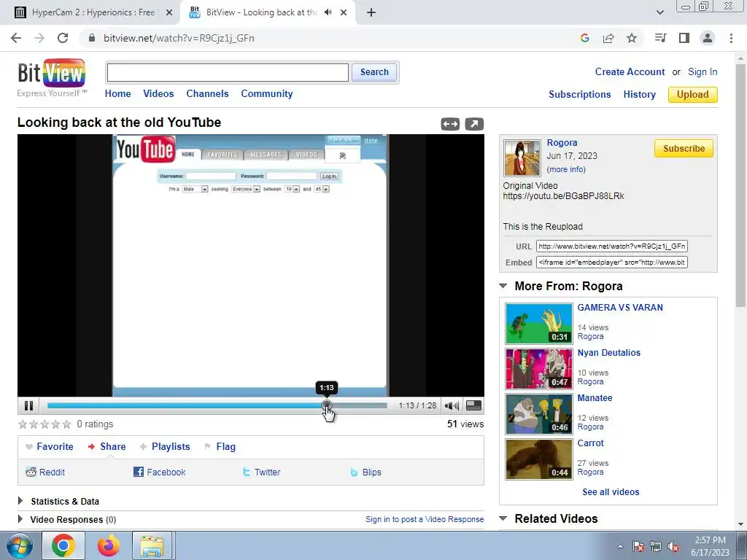The height and width of the screenshot is (560, 747).
Task: Open Subscriptions link
Action: pos(580,94)
